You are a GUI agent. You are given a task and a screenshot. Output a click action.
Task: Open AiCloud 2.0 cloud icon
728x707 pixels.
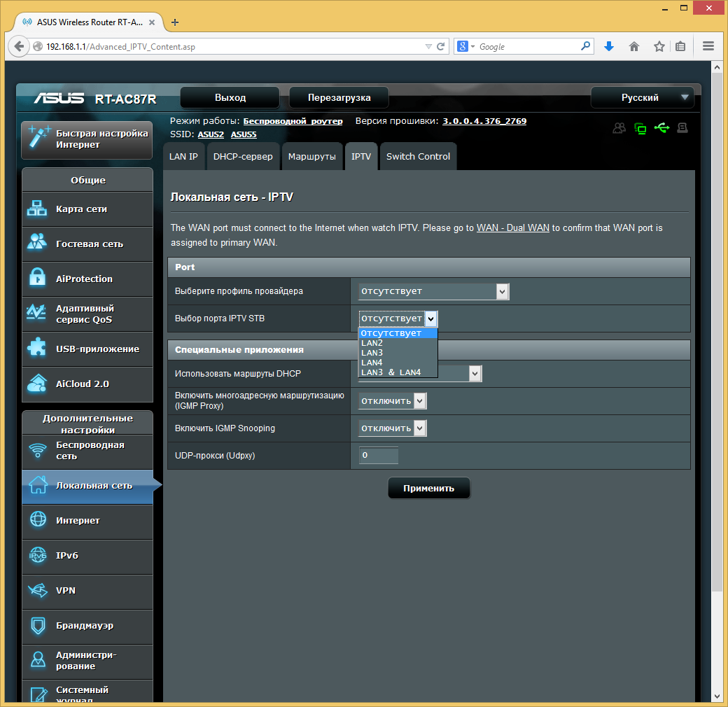click(37, 383)
